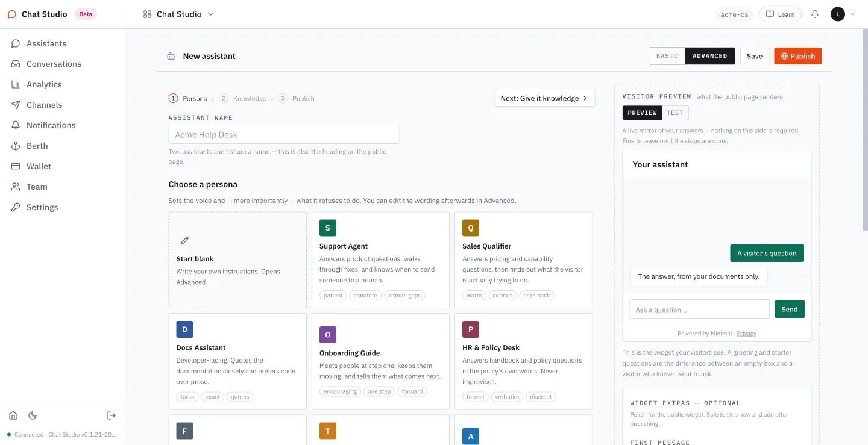
Task: Click the 'one step' tag on Onboarding Guide
Action: [379, 391]
